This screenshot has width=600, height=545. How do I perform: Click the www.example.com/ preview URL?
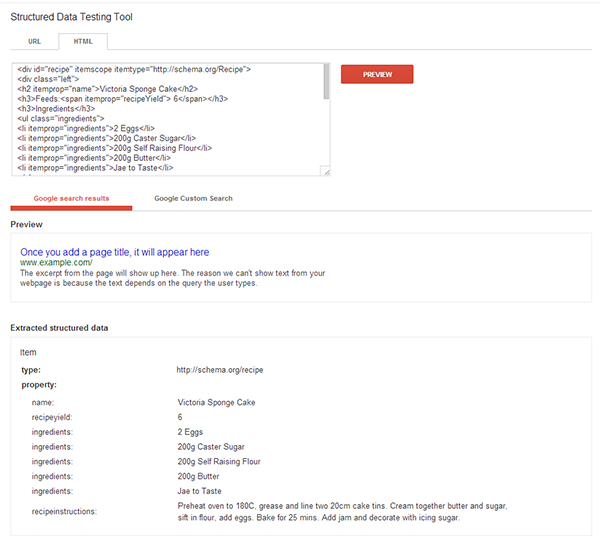56,263
